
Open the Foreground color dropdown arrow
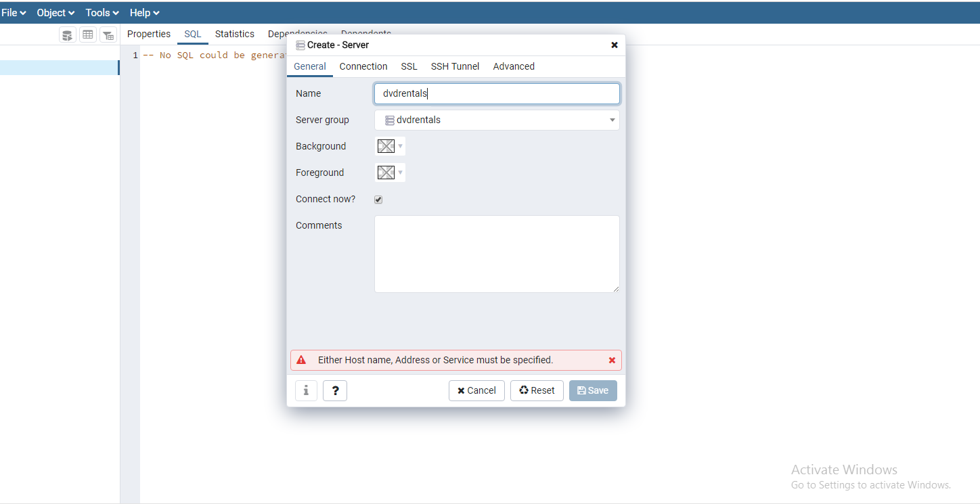[x=400, y=173]
